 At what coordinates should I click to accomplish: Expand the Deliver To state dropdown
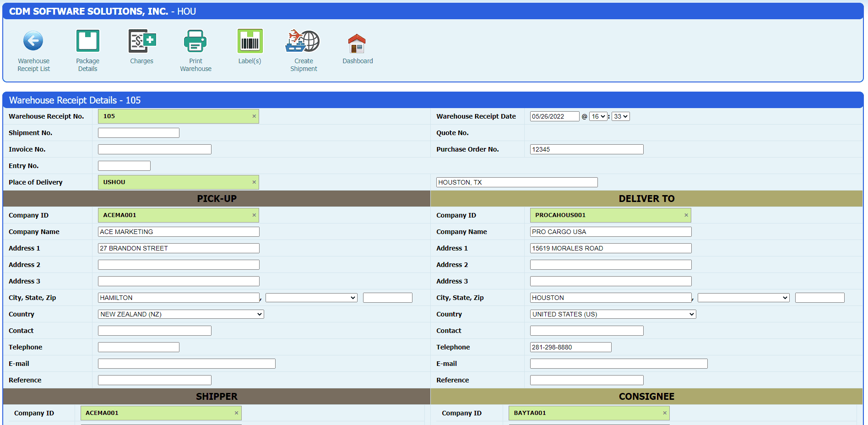coord(743,298)
